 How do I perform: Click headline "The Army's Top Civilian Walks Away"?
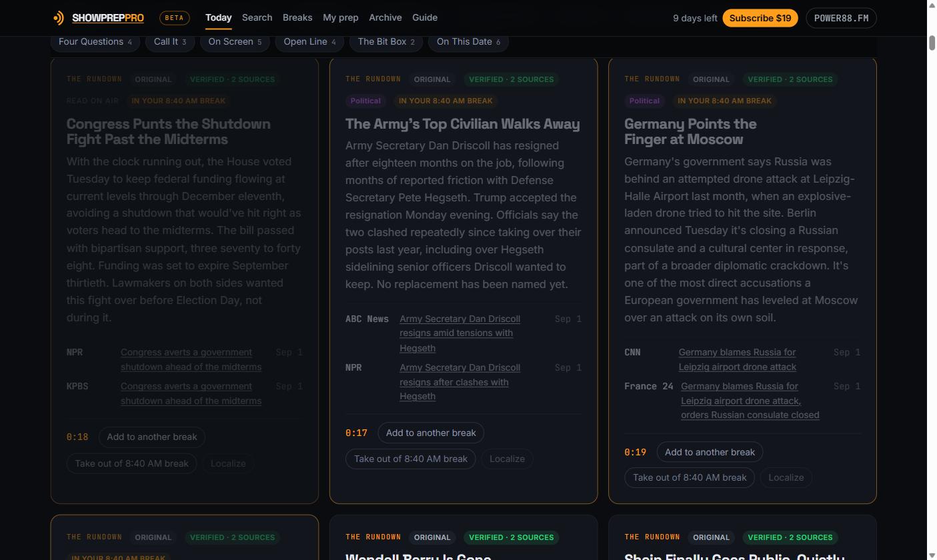(463, 124)
